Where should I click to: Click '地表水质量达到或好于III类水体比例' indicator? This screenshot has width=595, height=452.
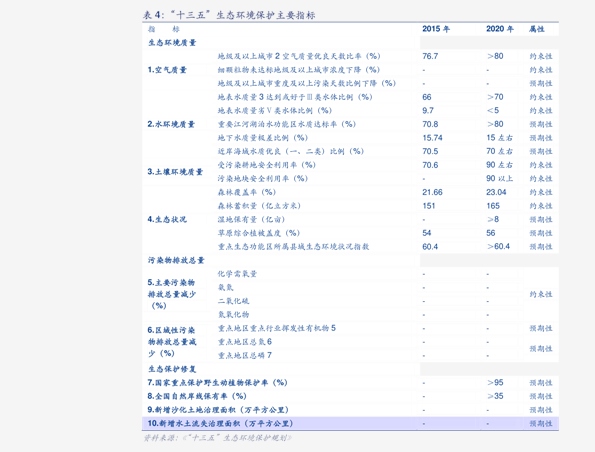pyautogui.click(x=295, y=97)
